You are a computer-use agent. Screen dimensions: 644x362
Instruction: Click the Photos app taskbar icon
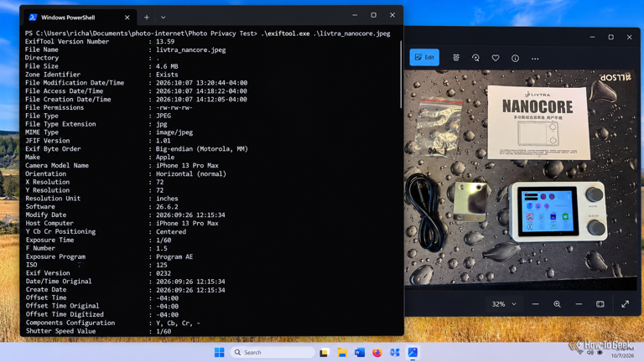pos(413,352)
